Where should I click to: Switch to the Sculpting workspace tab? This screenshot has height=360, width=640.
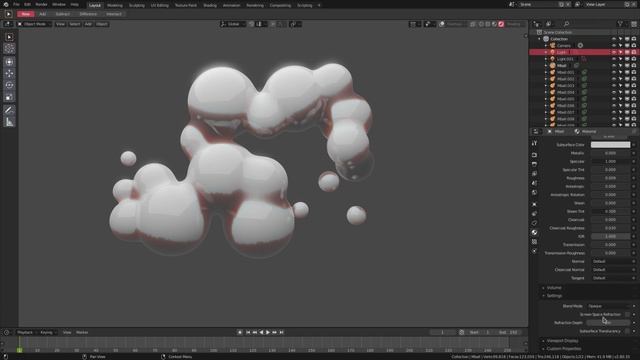[137, 5]
